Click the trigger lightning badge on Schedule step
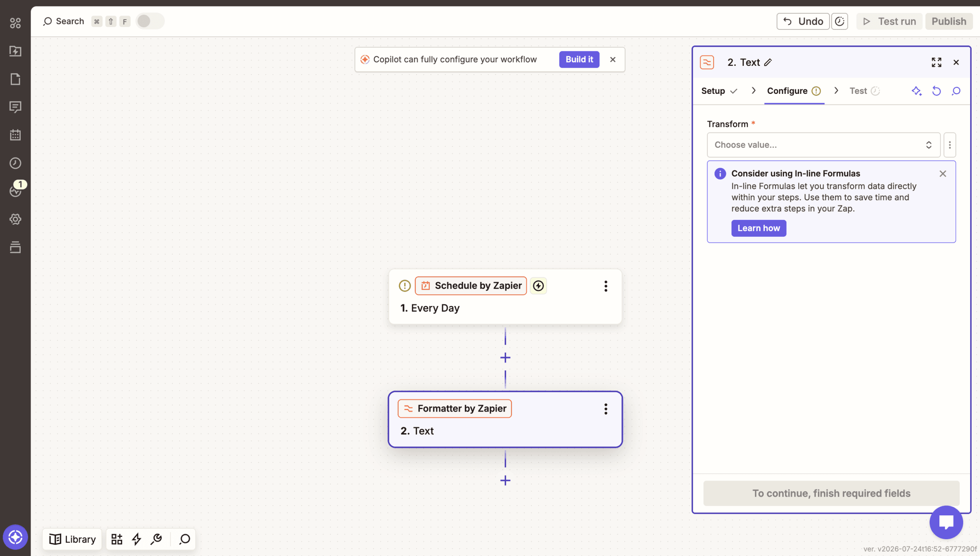Screen dimensions: 980x556 point(539,286)
